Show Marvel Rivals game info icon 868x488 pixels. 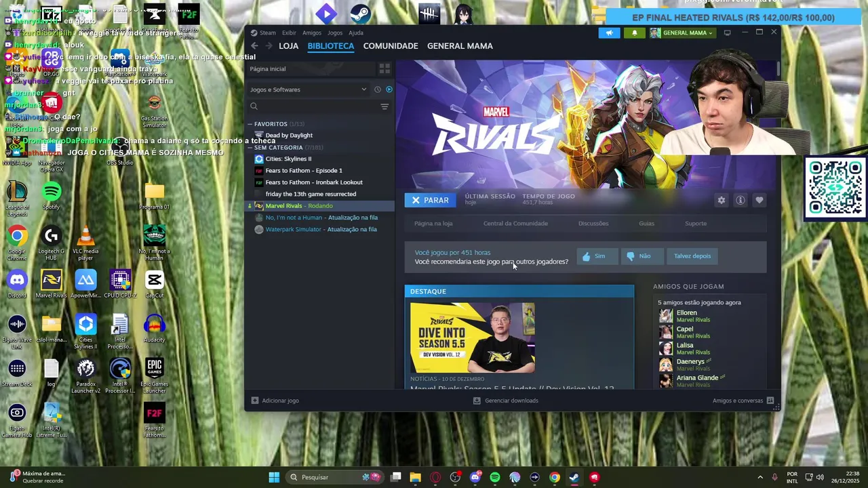click(741, 200)
